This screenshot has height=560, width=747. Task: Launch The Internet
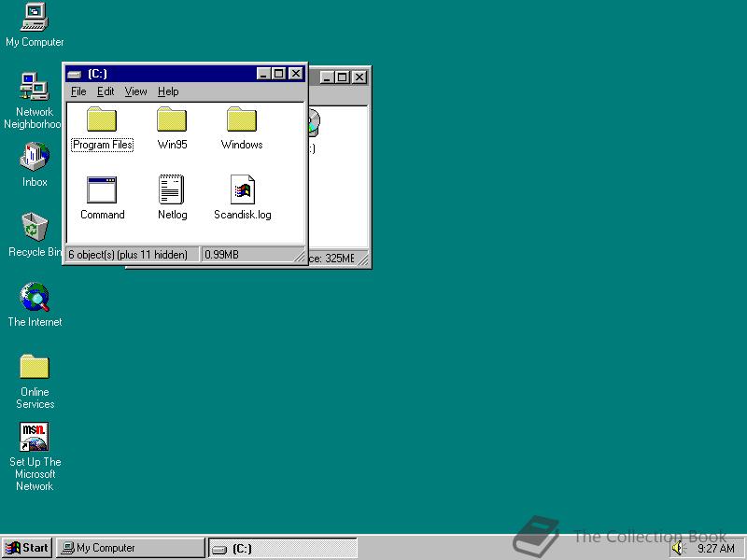coord(35,299)
